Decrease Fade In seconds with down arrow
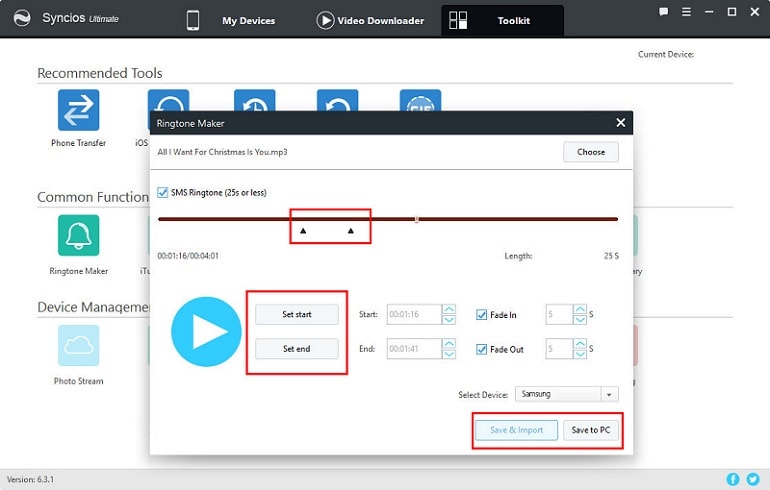The image size is (770, 490). pyautogui.click(x=580, y=320)
